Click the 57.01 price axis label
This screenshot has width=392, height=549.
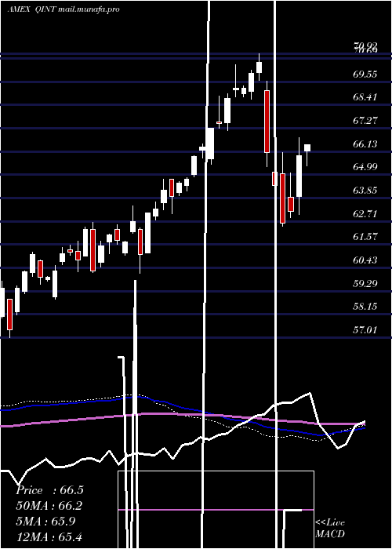(x=365, y=329)
